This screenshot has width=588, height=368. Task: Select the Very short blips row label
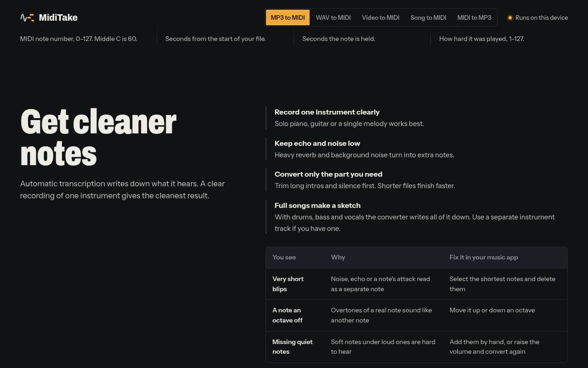288,284
